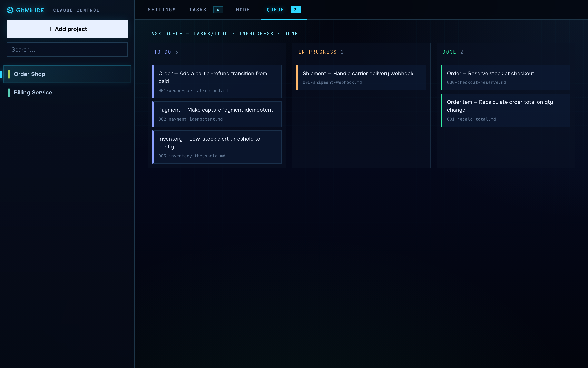
Task: Select the Billing Service project
Action: 67,92
